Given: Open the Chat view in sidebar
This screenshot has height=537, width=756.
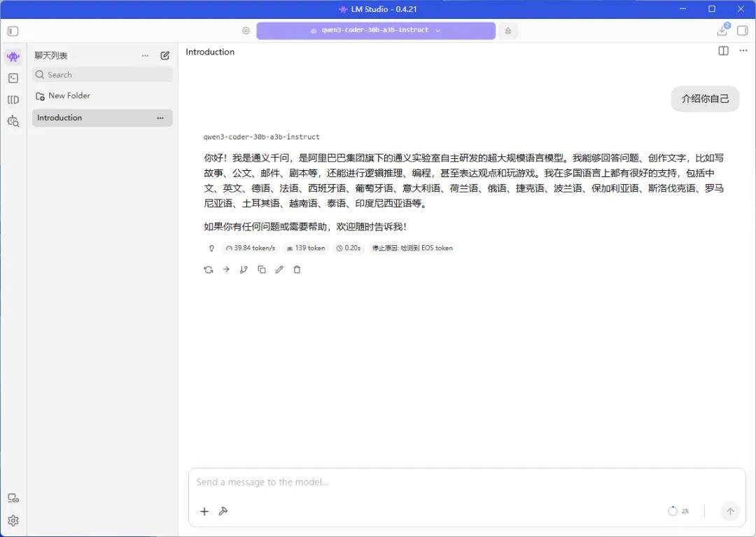Looking at the screenshot, I should click(x=13, y=57).
